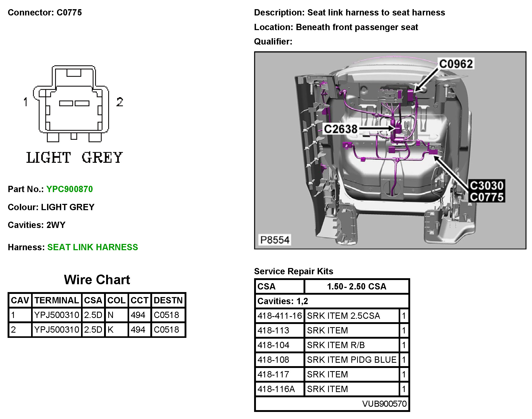Viewport: 532px width, 419px height.
Task: Click terminal YPJ500310 in first row
Action: point(56,315)
